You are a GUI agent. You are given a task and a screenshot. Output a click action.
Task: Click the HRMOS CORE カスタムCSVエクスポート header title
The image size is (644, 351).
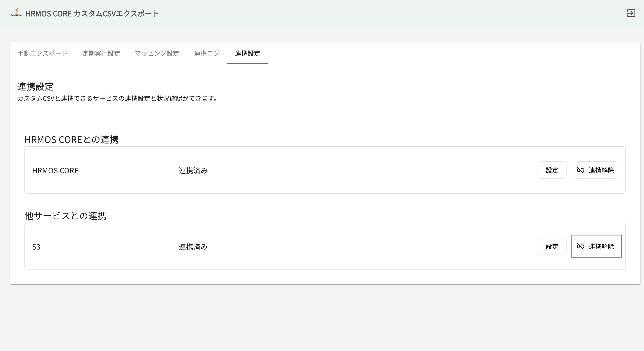point(92,14)
